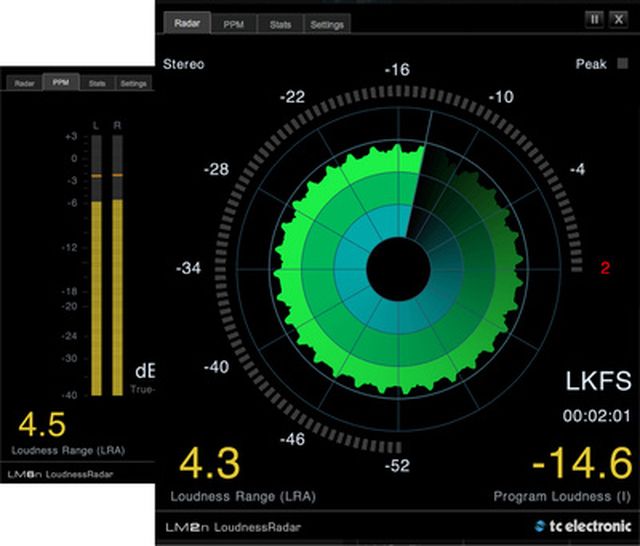Switch to Radar tab in LM6n window
Image resolution: width=640 pixels, height=546 pixels.
24,83
